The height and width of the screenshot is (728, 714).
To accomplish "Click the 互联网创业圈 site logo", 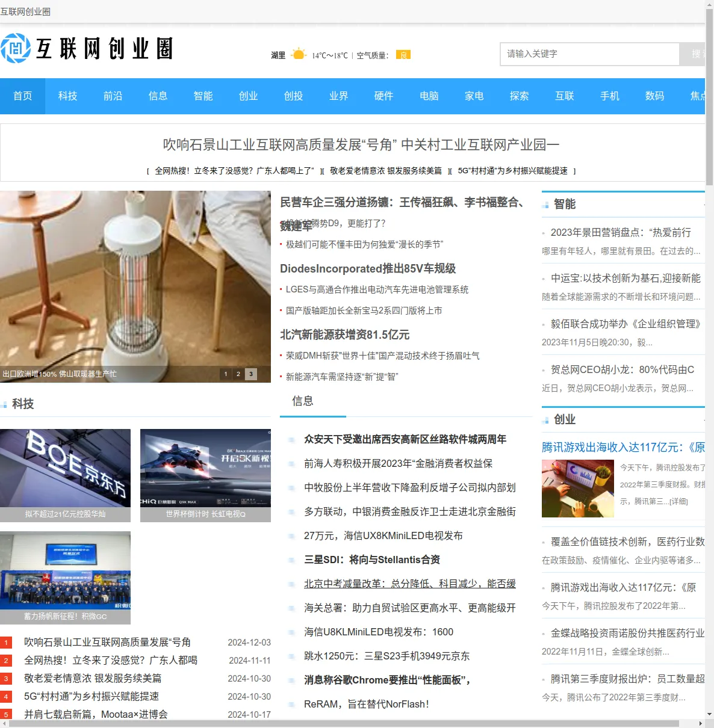I will click(x=87, y=49).
